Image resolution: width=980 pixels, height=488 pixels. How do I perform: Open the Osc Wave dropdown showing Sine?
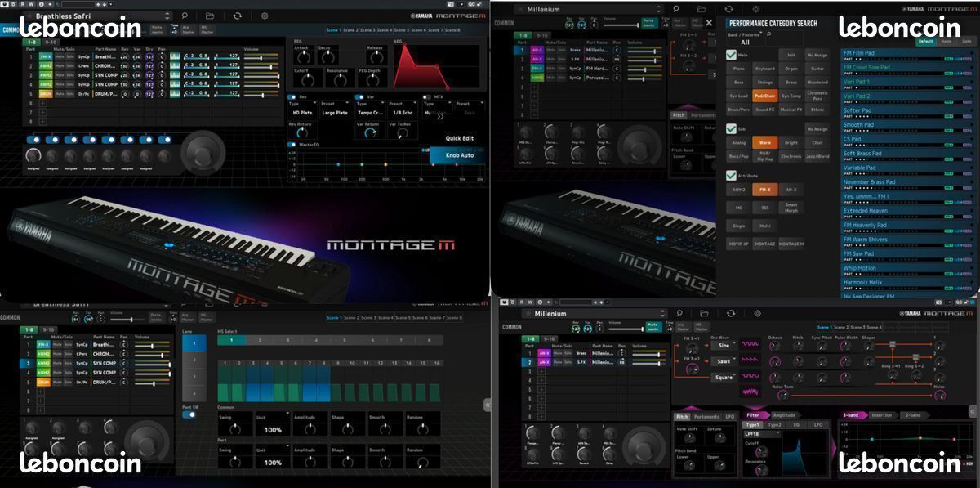[724, 345]
